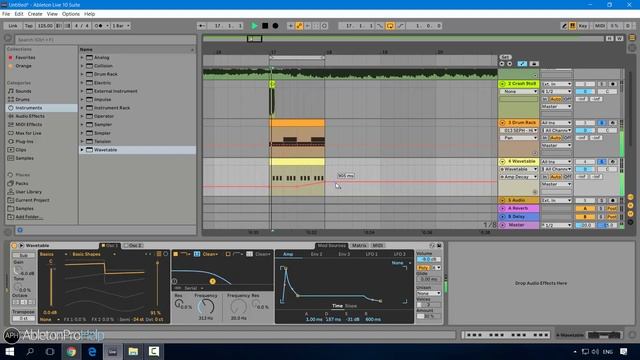Open the 1 Bar quantization dropdown
The height and width of the screenshot is (360, 640).
click(120, 26)
